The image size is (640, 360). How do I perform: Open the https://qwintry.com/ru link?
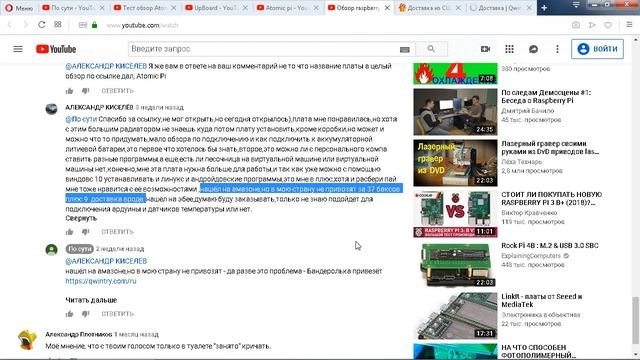click(101, 281)
